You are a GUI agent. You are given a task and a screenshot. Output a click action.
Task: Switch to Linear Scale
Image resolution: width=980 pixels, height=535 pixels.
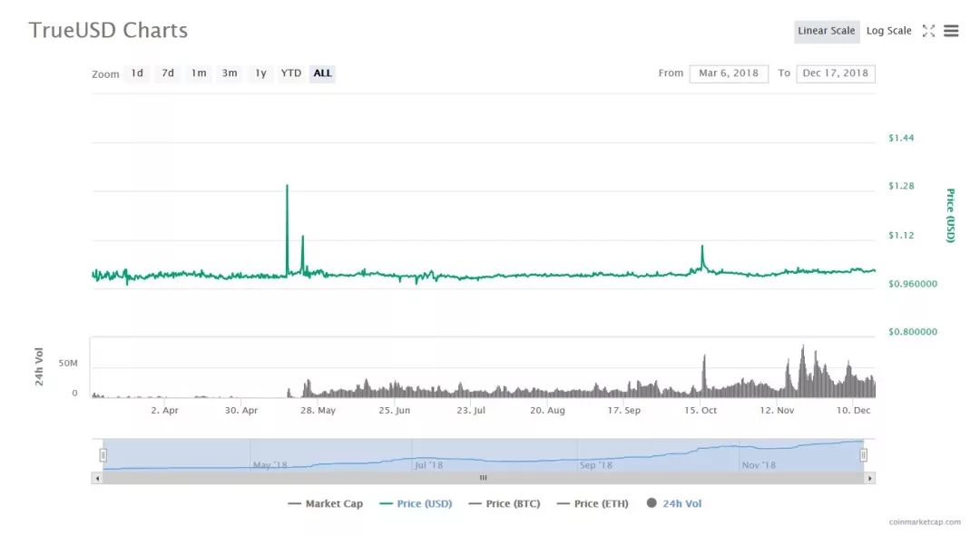pos(827,31)
